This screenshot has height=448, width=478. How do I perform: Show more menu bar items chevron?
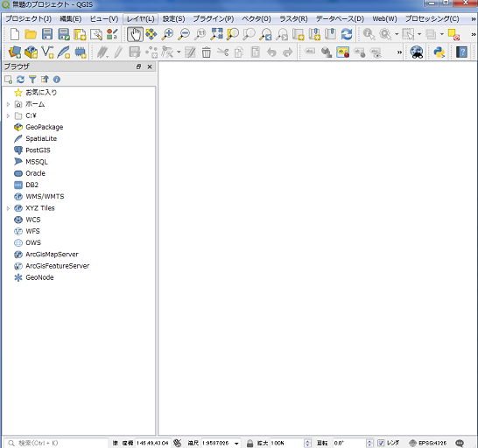(x=474, y=19)
